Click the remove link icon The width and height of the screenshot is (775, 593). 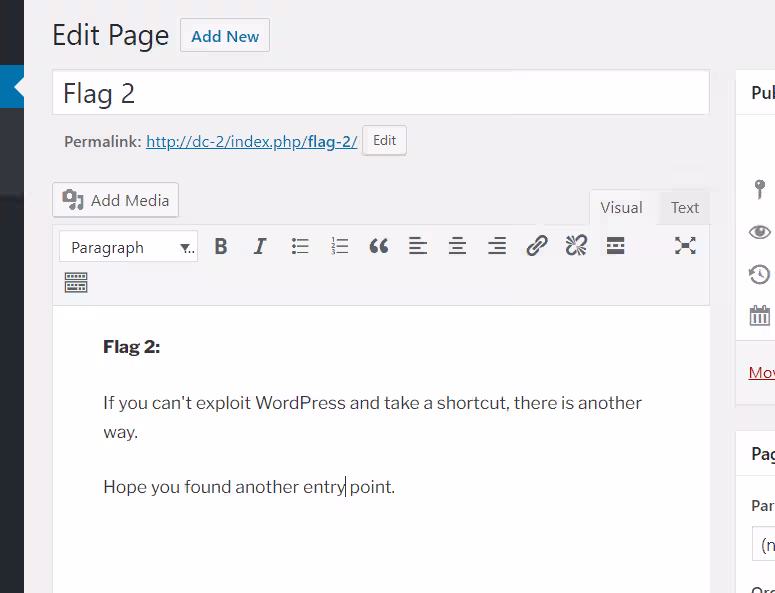point(576,246)
